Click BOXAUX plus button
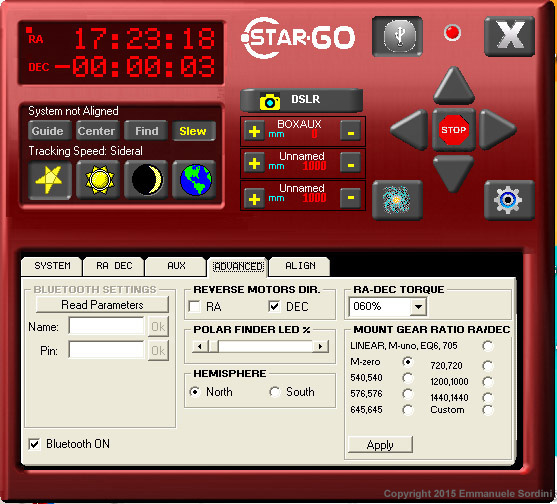The width and height of the screenshot is (557, 504). pos(254,131)
